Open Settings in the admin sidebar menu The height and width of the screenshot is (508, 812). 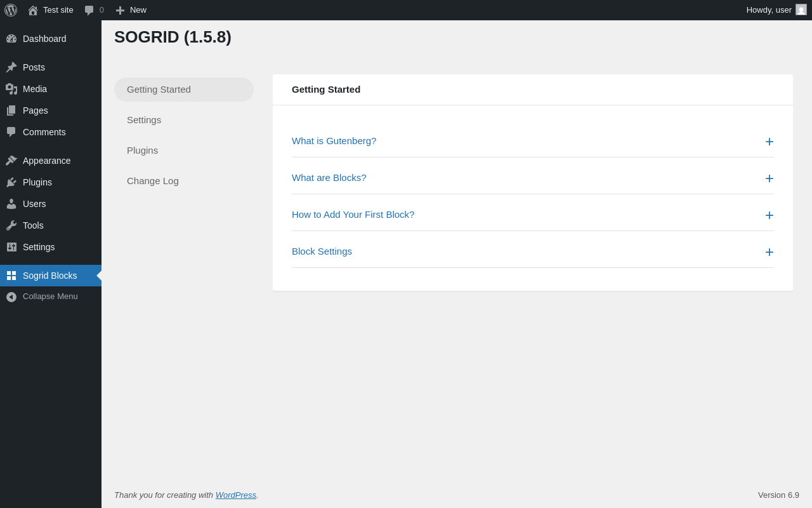[x=51, y=247]
